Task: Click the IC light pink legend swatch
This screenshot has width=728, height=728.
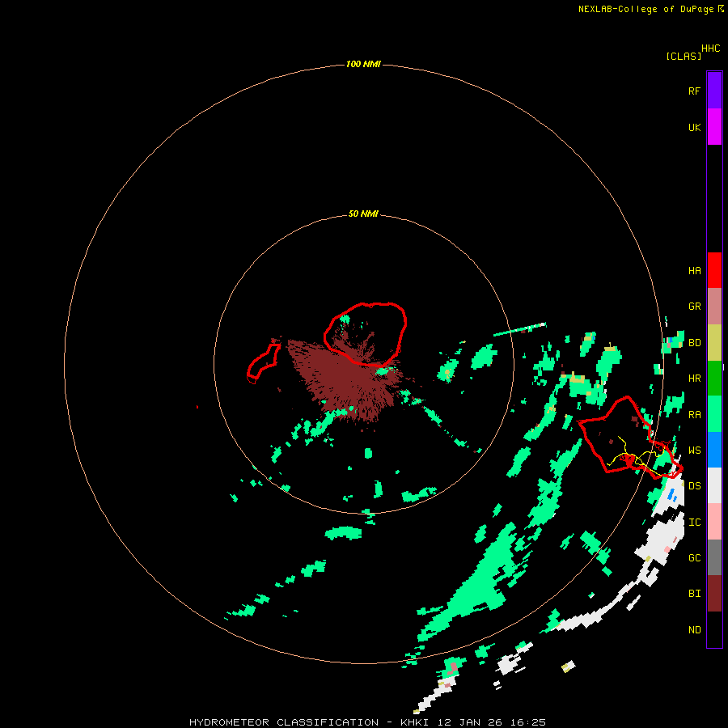Action: pyautogui.click(x=714, y=522)
